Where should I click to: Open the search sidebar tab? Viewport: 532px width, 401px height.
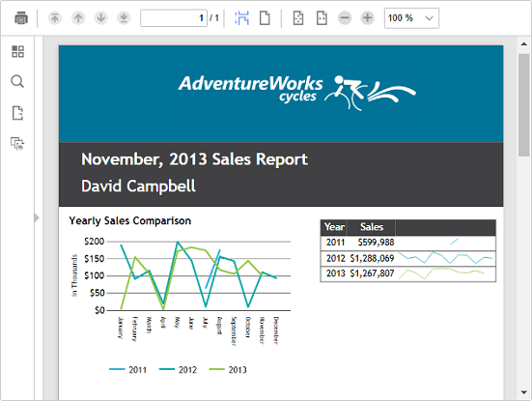coord(17,81)
